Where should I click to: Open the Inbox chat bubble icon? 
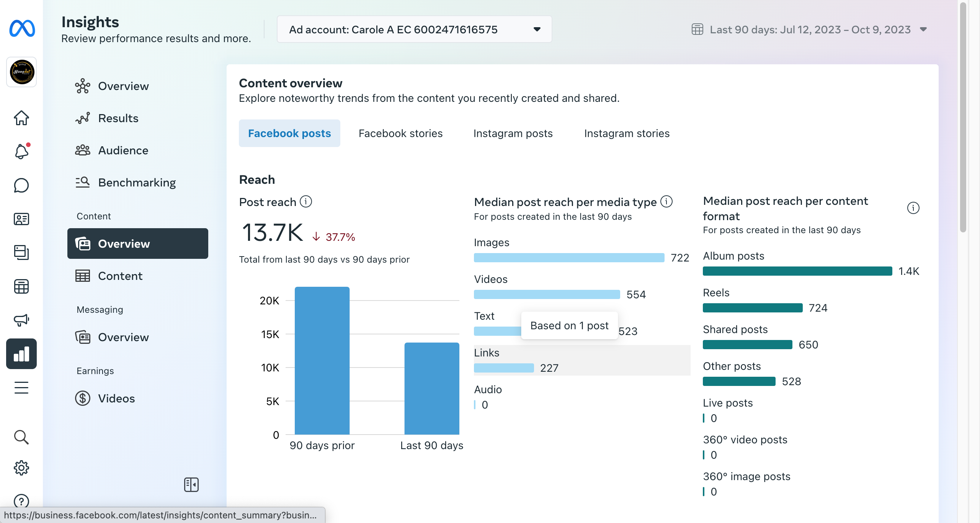coord(21,185)
